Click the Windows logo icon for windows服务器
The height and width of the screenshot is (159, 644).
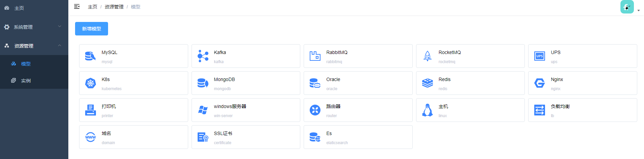pos(203,110)
